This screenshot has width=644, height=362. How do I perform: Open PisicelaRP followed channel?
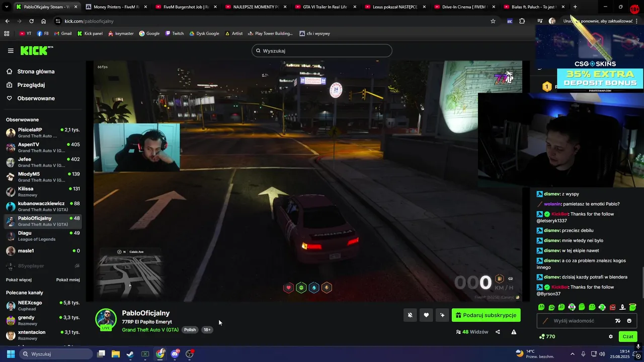pyautogui.click(x=43, y=133)
